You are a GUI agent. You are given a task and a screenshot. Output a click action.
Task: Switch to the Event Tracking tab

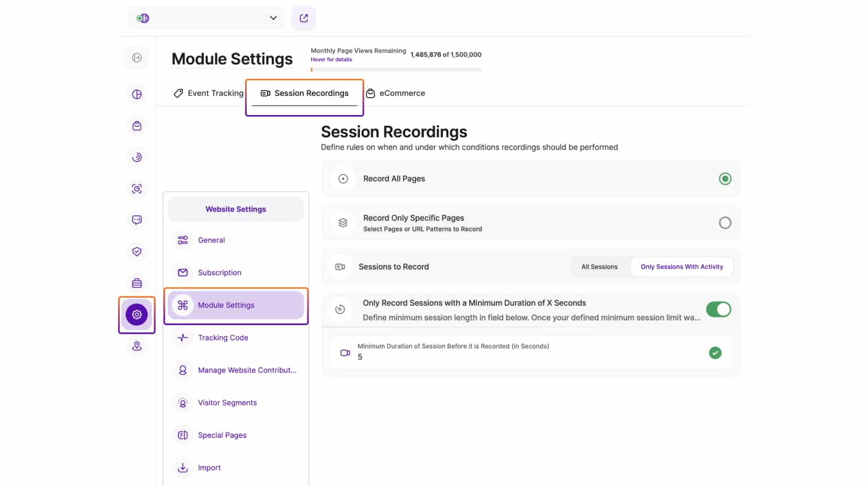point(209,94)
